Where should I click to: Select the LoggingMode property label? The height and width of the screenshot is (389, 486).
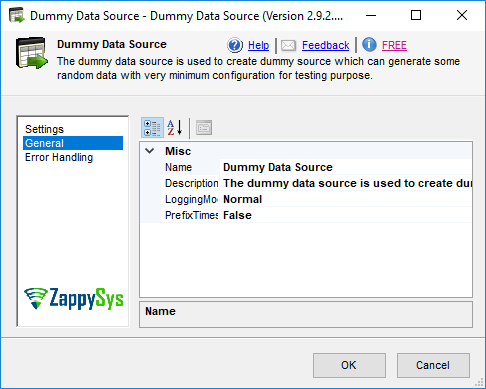pyautogui.click(x=190, y=199)
